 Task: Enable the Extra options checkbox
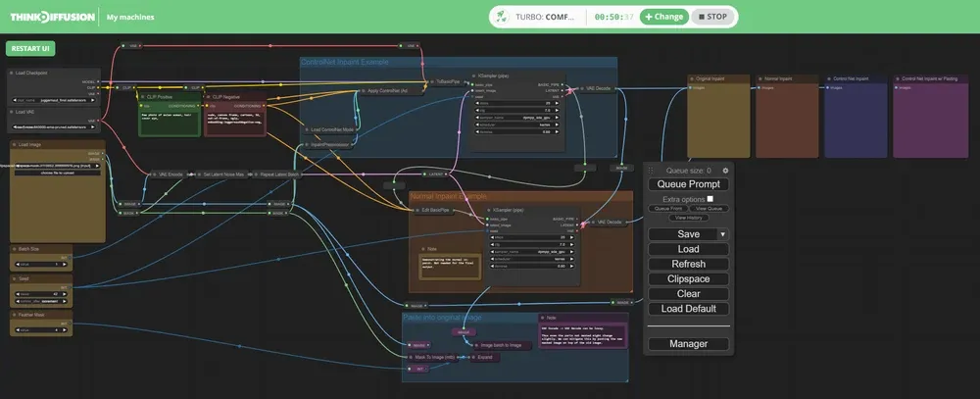coord(710,199)
